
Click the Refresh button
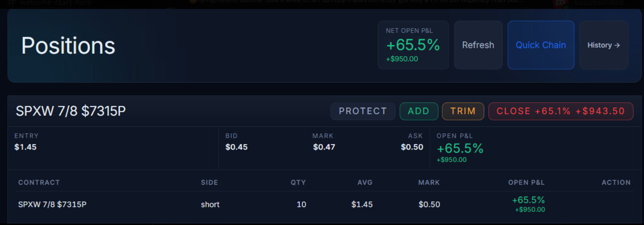tap(478, 45)
